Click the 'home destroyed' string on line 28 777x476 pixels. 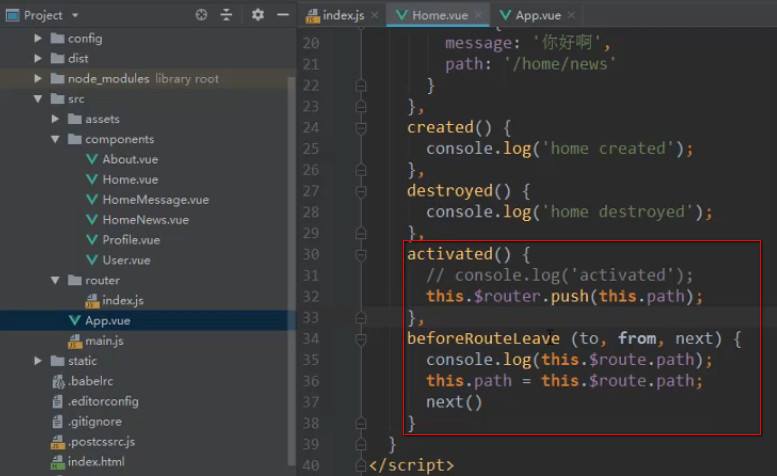(x=618, y=212)
